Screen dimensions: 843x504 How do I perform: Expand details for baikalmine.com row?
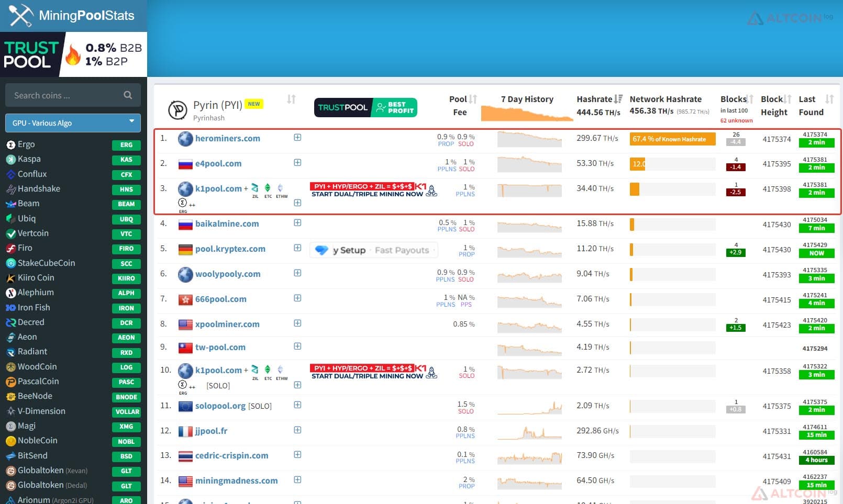[x=297, y=222]
